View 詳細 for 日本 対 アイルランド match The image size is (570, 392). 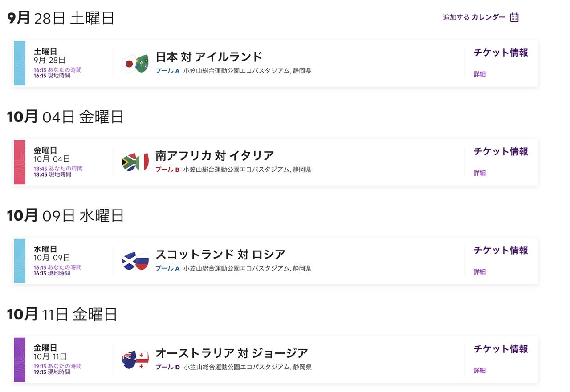[480, 74]
